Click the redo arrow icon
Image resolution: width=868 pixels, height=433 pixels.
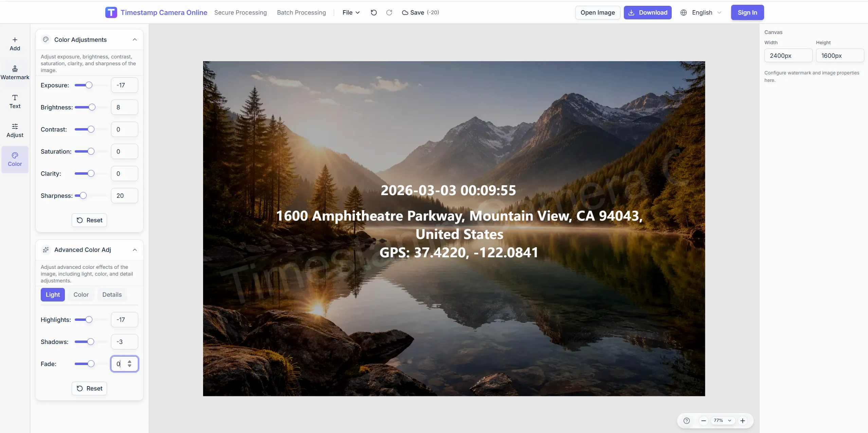click(389, 13)
